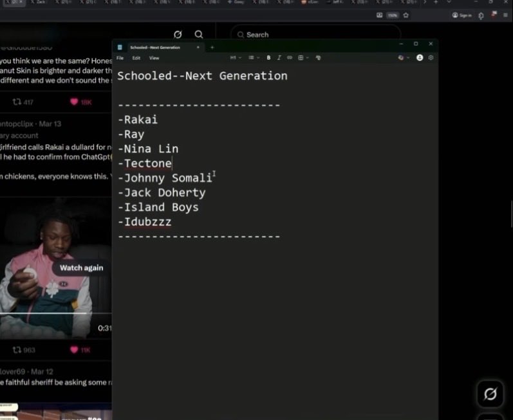Viewport: 513px width, 420px height.
Task: Click the video progress bar
Action: click(x=55, y=313)
